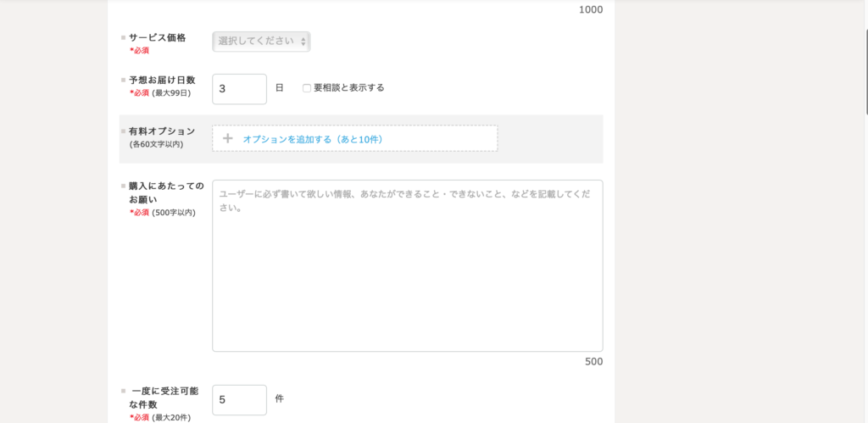
Task: Click the square bullet beside 有料オプション
Action: 123,131
